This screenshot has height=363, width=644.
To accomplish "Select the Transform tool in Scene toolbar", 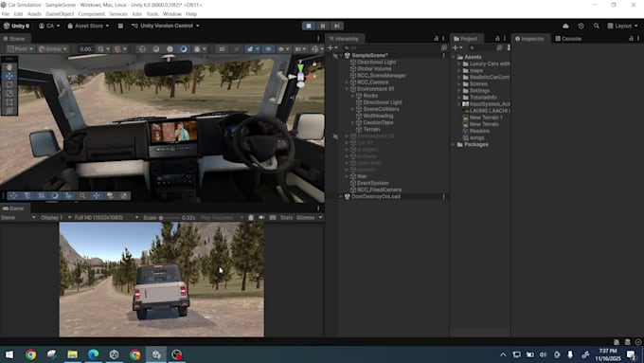I will click(x=9, y=111).
